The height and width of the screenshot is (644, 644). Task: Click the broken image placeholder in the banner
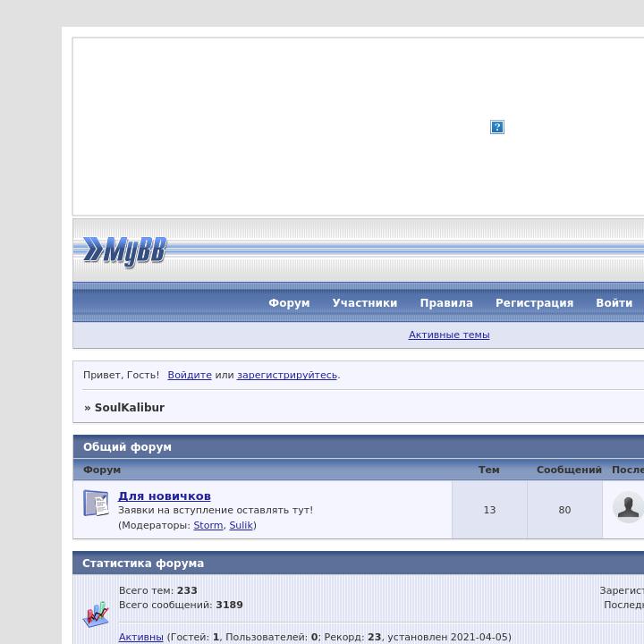point(497,127)
